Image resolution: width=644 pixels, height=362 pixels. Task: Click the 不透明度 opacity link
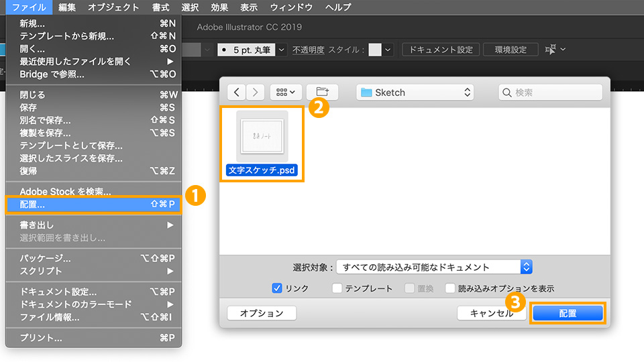(309, 50)
